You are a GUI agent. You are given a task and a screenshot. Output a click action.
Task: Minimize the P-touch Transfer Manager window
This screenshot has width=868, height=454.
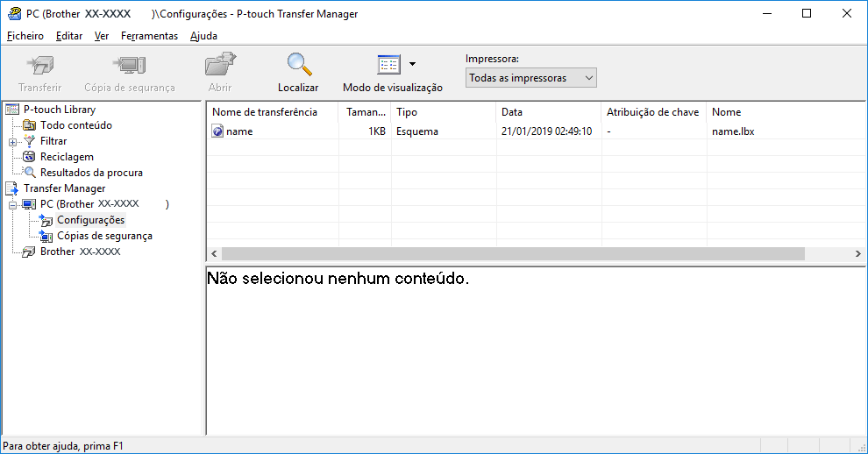tap(767, 14)
